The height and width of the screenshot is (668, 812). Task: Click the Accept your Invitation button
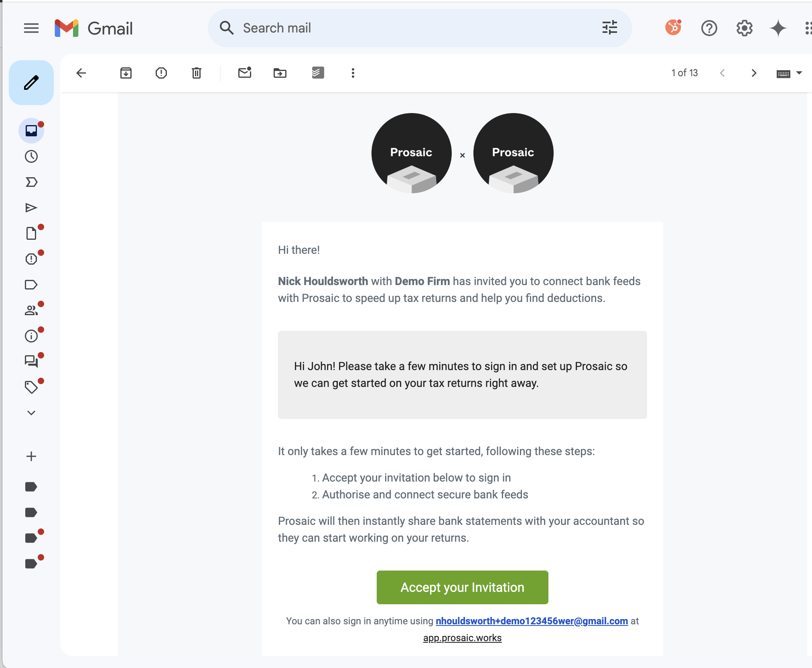[462, 587]
